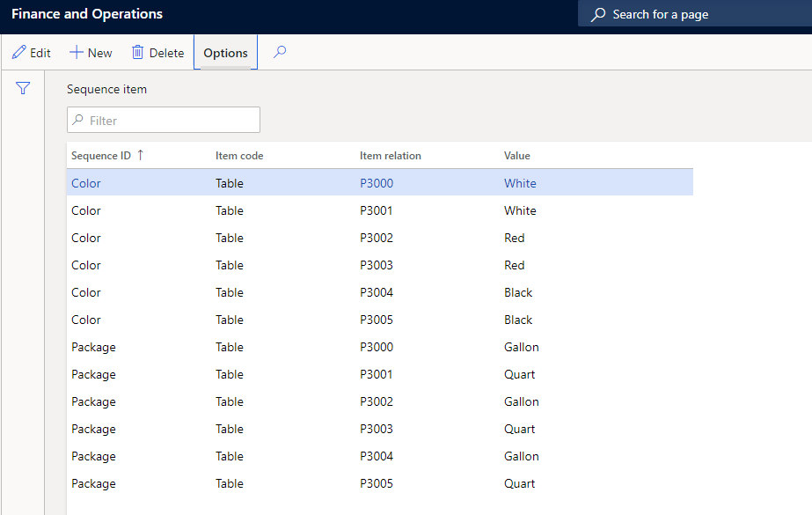Click the action pane search magnifier icon
The image size is (812, 515).
(x=280, y=52)
